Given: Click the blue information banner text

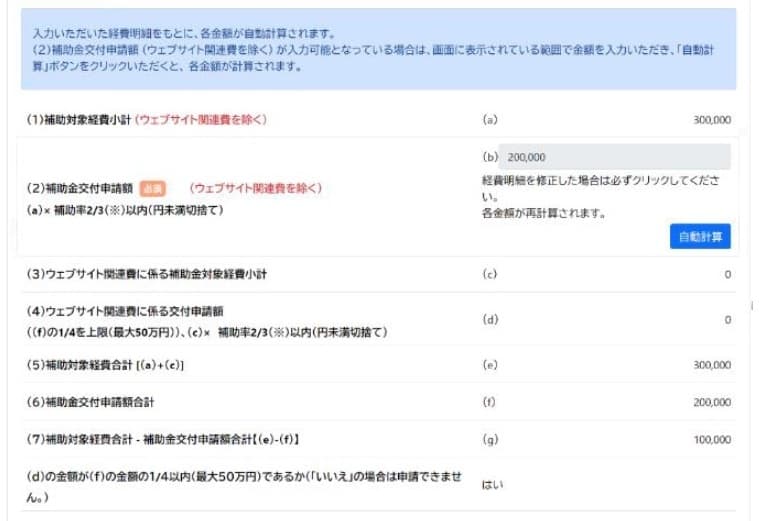Looking at the screenshot, I should point(373,50).
